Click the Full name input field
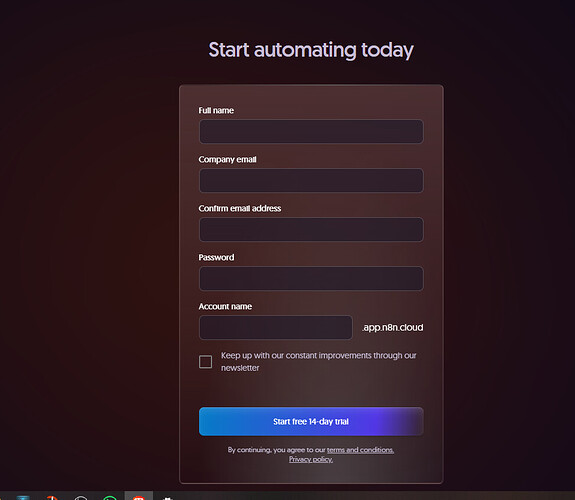Image resolution: width=575 pixels, height=500 pixels. [x=311, y=131]
